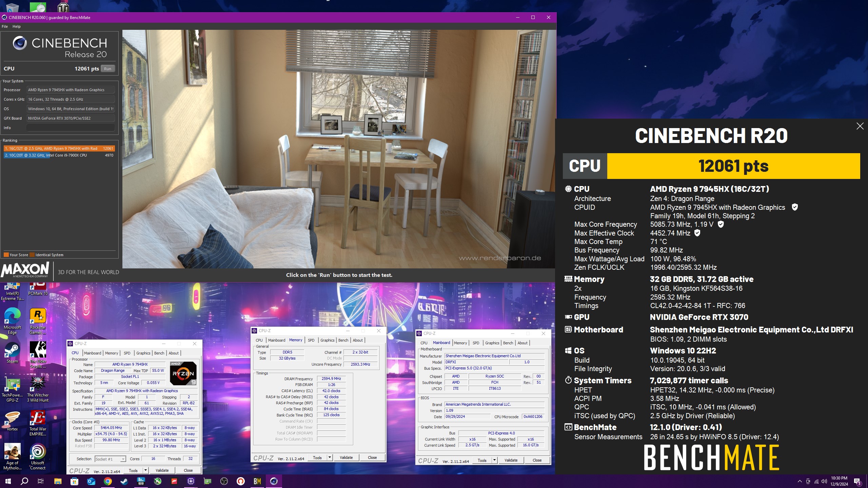This screenshot has width=868, height=488.
Task: Click the volume speaker tray icon
Action: pyautogui.click(x=824, y=481)
